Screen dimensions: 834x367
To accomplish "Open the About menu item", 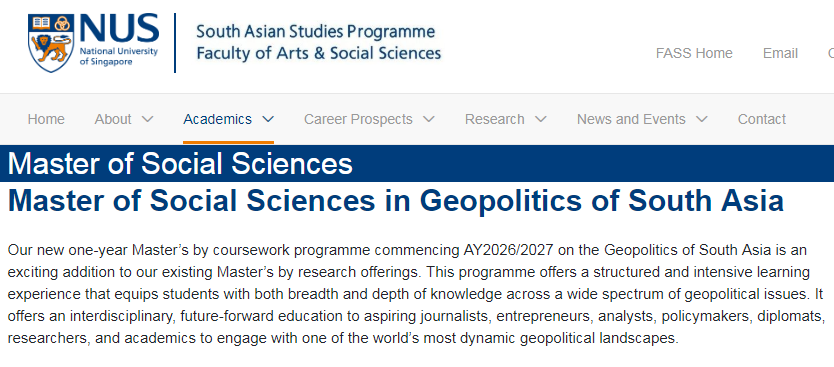I will click(x=113, y=119).
